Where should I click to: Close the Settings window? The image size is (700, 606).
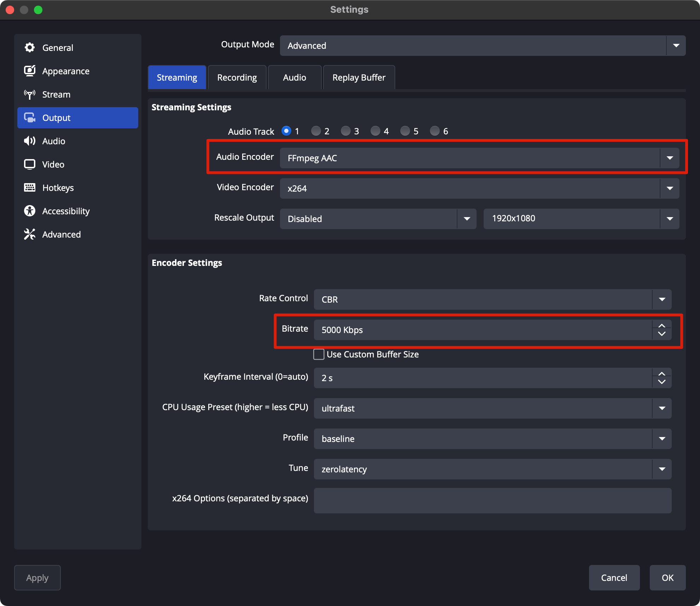(x=10, y=10)
